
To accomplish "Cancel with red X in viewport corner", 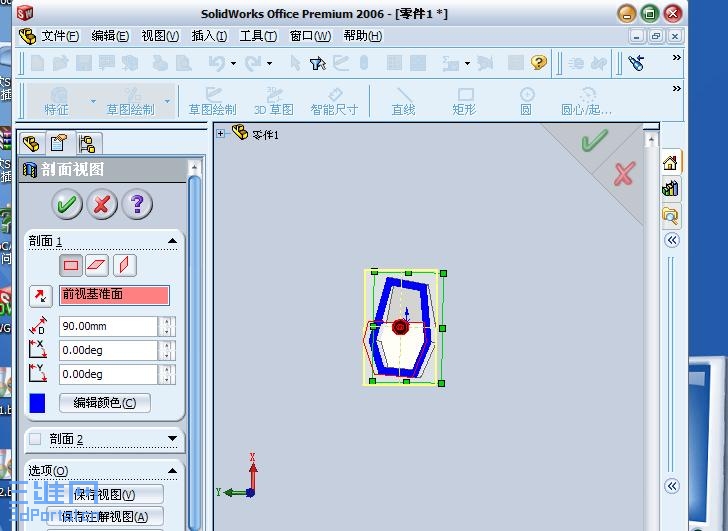I will (x=624, y=174).
